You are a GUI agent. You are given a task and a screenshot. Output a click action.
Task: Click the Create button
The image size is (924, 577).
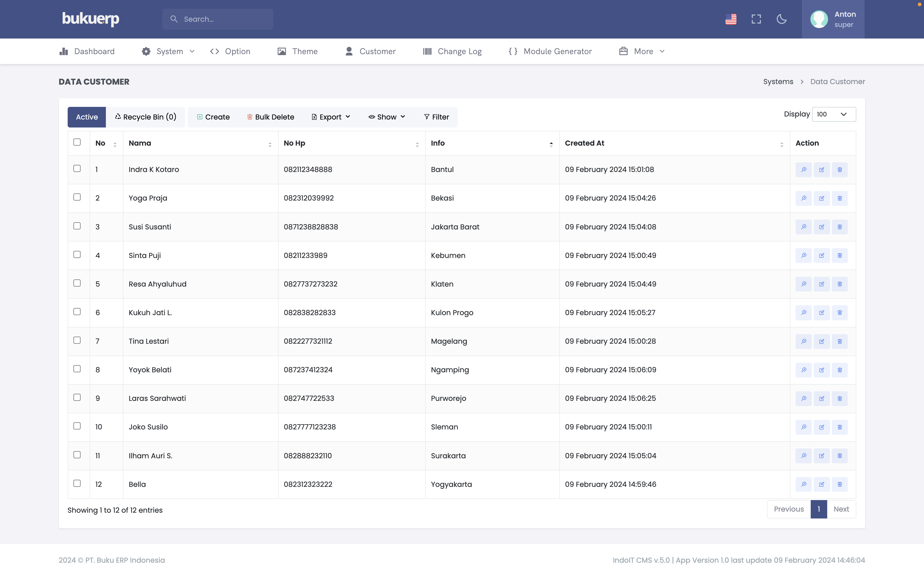[x=213, y=117]
